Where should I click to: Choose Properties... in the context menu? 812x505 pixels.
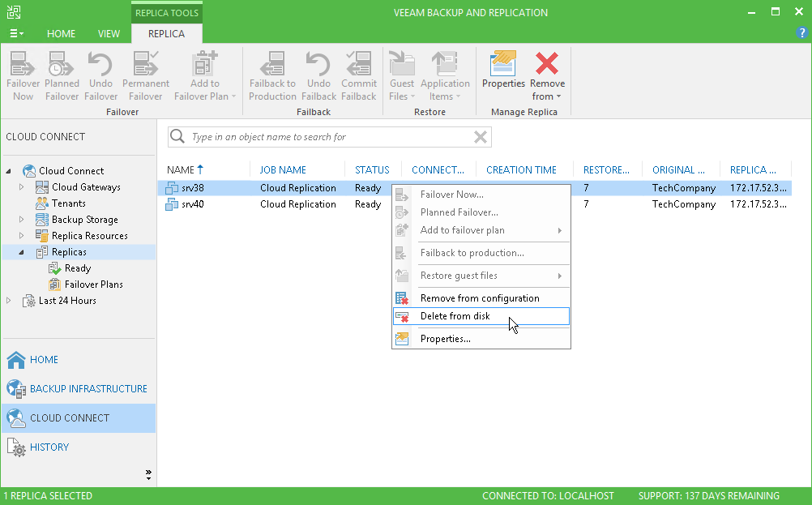(481, 339)
